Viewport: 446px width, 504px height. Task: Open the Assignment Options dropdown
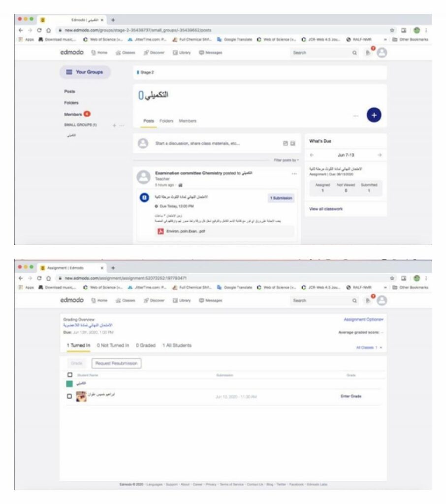coord(363,319)
